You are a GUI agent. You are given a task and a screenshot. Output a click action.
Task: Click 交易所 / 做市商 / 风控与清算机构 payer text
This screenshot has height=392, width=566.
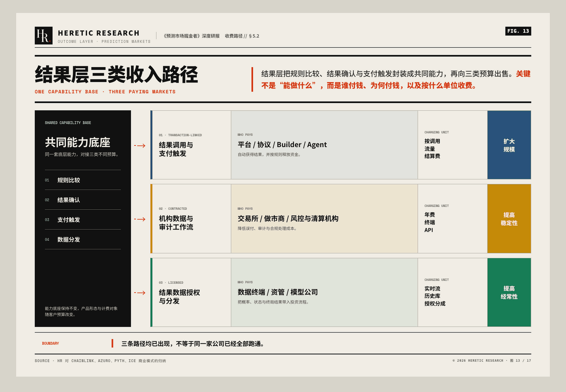point(288,218)
